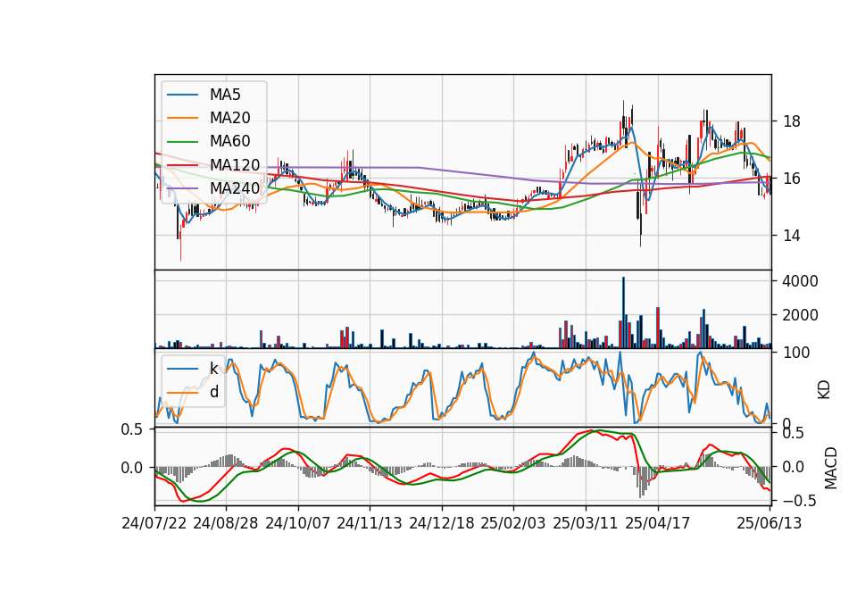The height and width of the screenshot is (616, 857).
Task: Click the KD axis title
Action: 824,390
